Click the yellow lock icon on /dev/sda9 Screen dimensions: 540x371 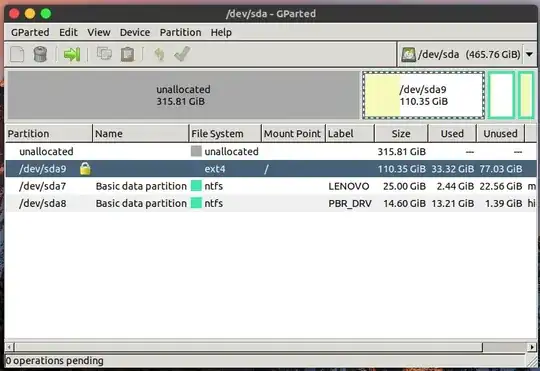click(85, 169)
